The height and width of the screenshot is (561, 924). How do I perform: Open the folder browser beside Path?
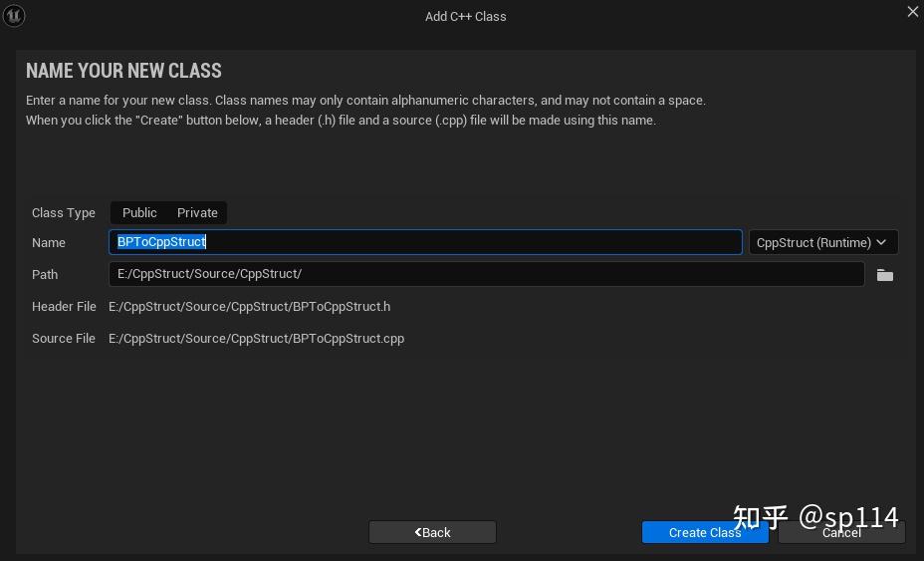[884, 275]
